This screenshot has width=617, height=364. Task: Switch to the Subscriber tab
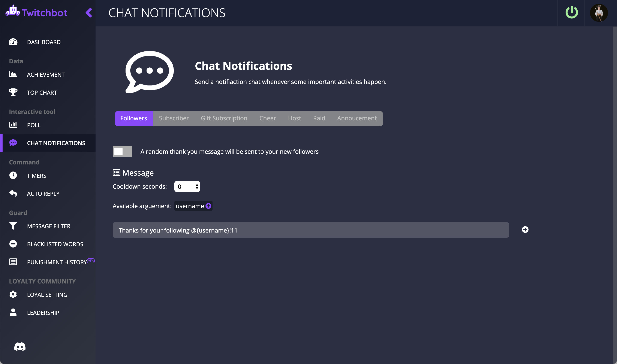click(174, 118)
